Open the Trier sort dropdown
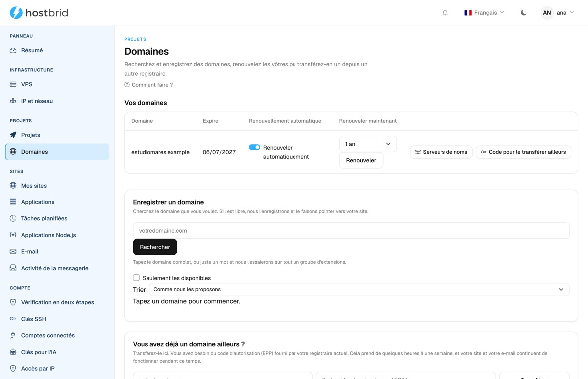Viewport: 588px width, 379px height. pos(359,289)
